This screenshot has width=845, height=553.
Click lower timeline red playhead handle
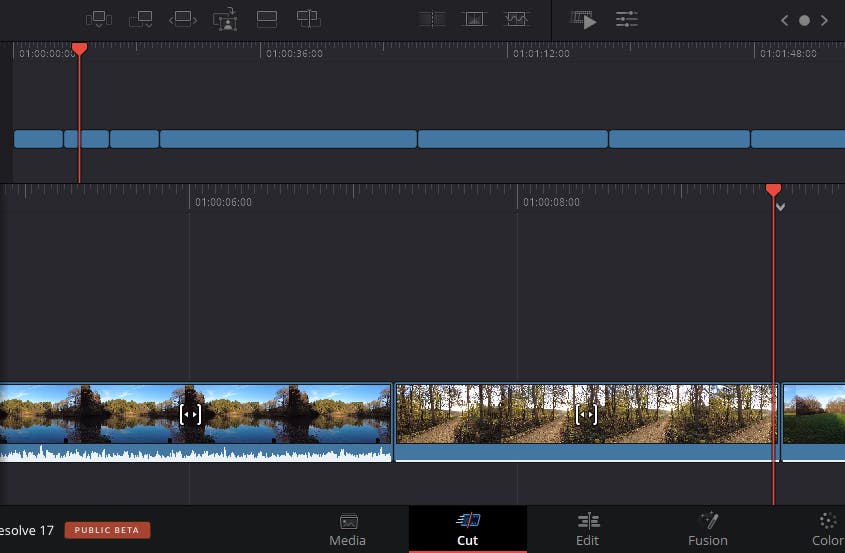tap(773, 190)
